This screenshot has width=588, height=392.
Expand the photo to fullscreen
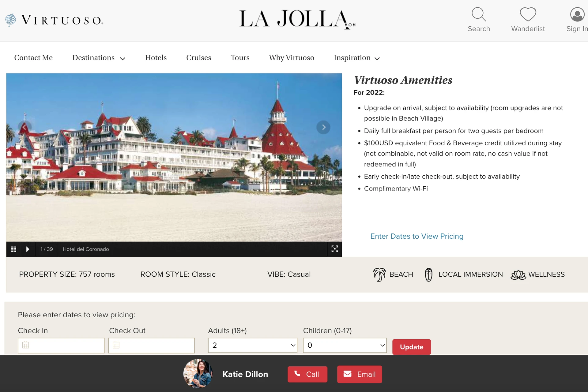click(x=334, y=249)
